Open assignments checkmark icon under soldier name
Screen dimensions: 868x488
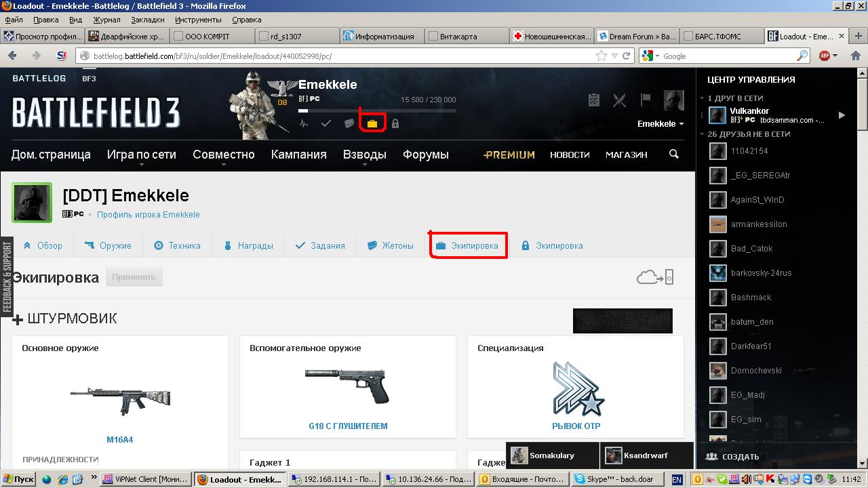click(326, 123)
